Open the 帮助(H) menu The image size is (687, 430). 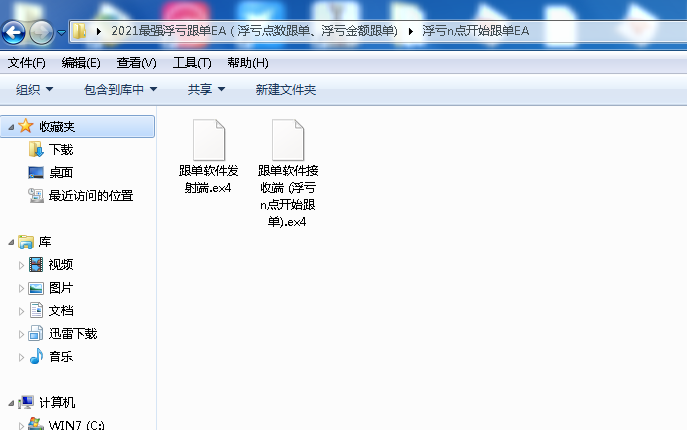pos(248,63)
